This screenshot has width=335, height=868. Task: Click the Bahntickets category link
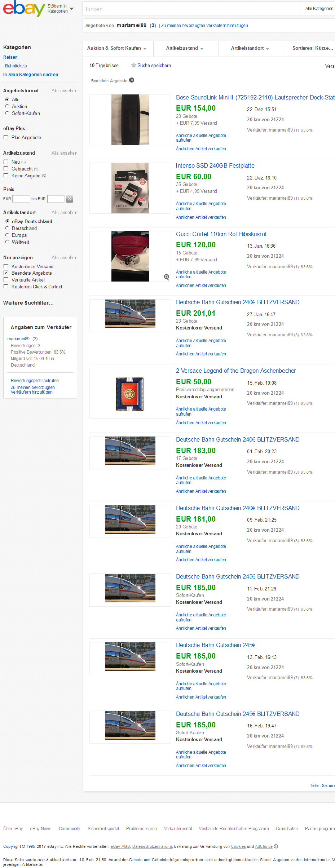pos(16,66)
